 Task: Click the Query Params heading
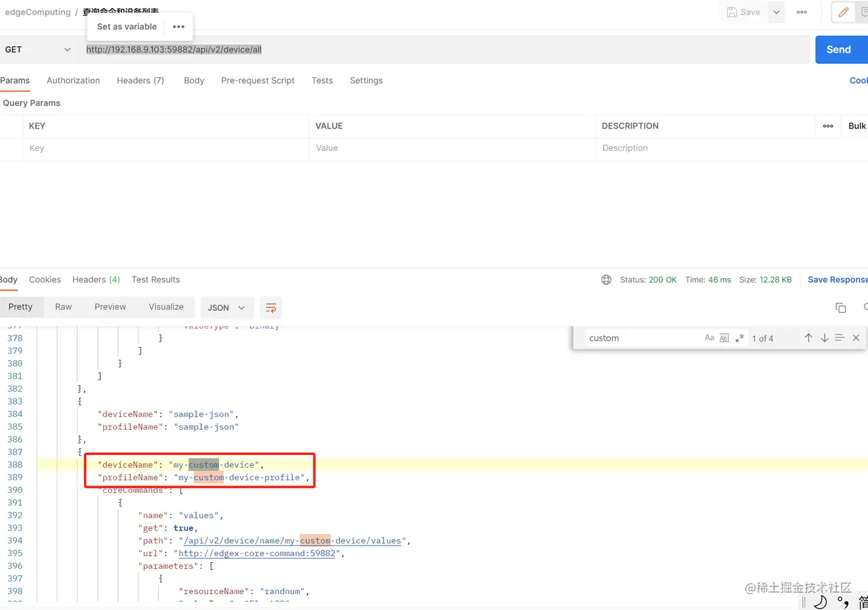[x=31, y=103]
